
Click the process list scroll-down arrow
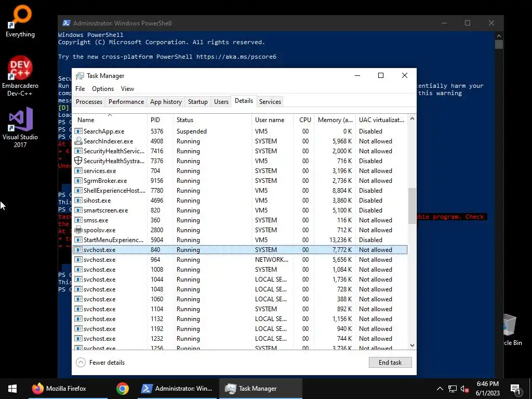(x=412, y=345)
